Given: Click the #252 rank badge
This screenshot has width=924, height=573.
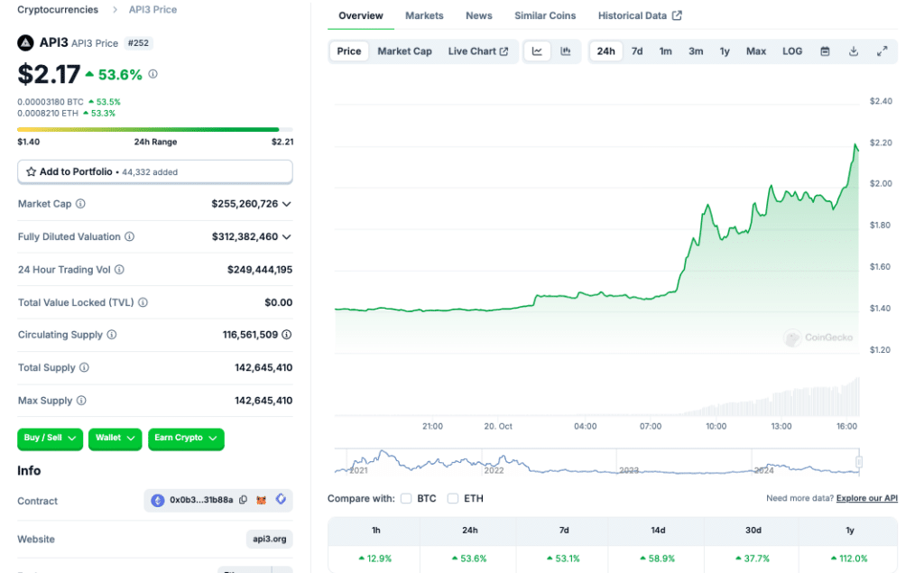Looking at the screenshot, I should point(138,43).
